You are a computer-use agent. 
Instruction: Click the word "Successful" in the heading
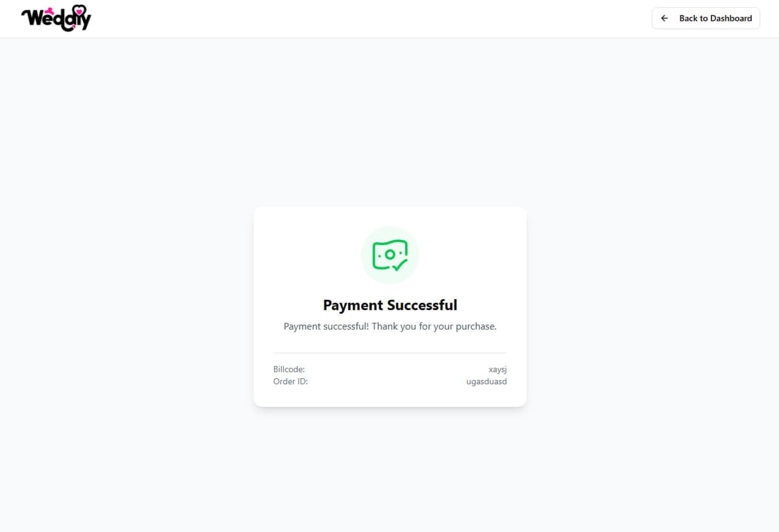[x=423, y=305]
